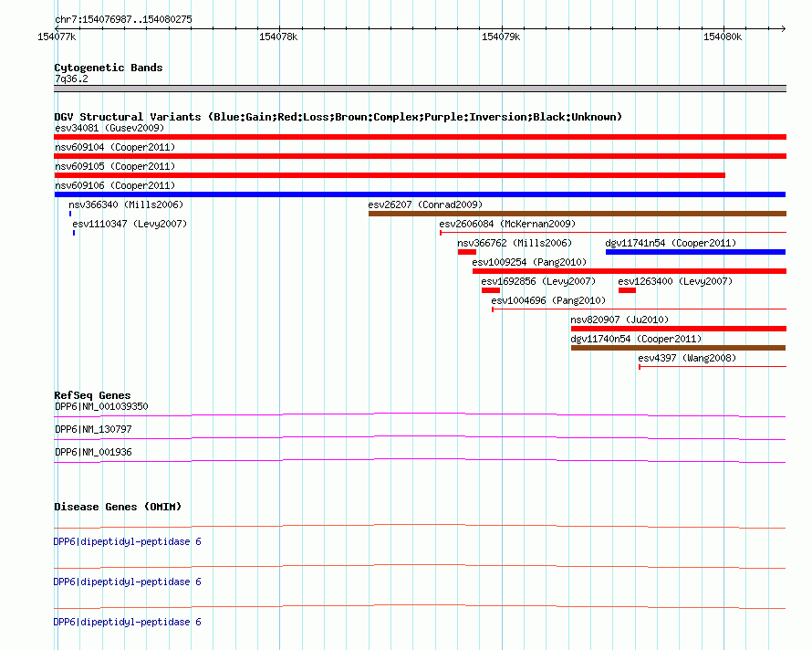Open the nsv609106 (Cooper2011) blue gain bar
This screenshot has width=812, height=650.
420,194
